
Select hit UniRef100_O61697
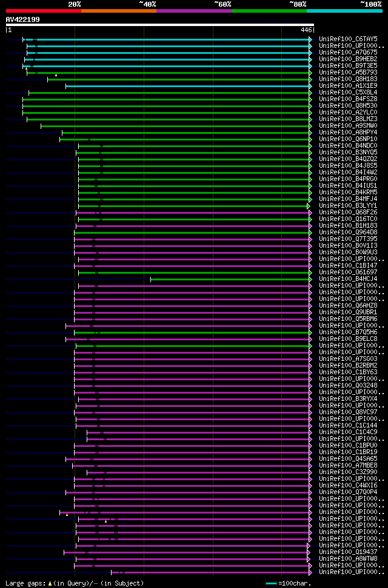click(x=348, y=273)
